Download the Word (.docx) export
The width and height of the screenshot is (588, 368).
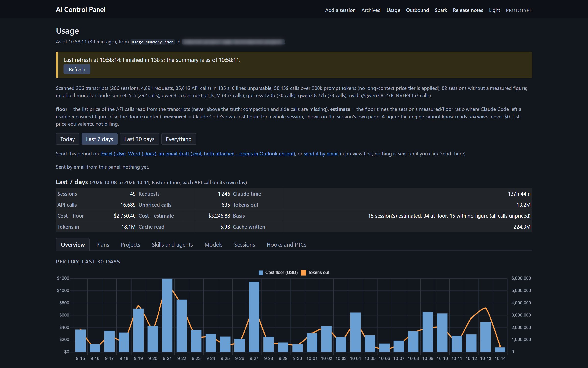(x=142, y=154)
